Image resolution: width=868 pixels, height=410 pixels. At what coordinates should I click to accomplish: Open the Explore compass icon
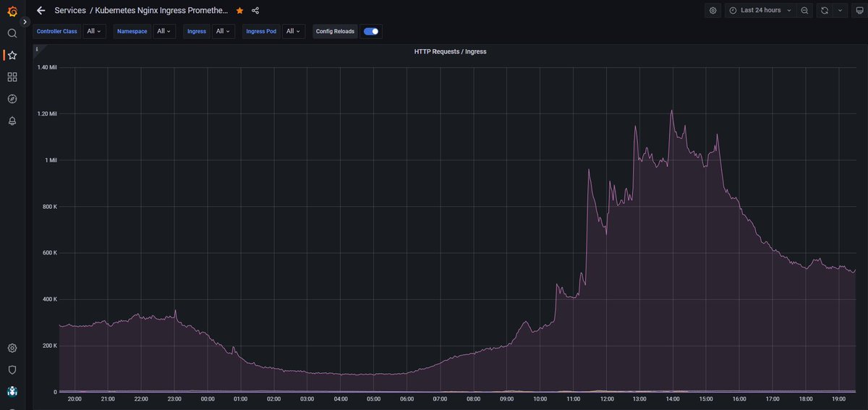tap(12, 99)
